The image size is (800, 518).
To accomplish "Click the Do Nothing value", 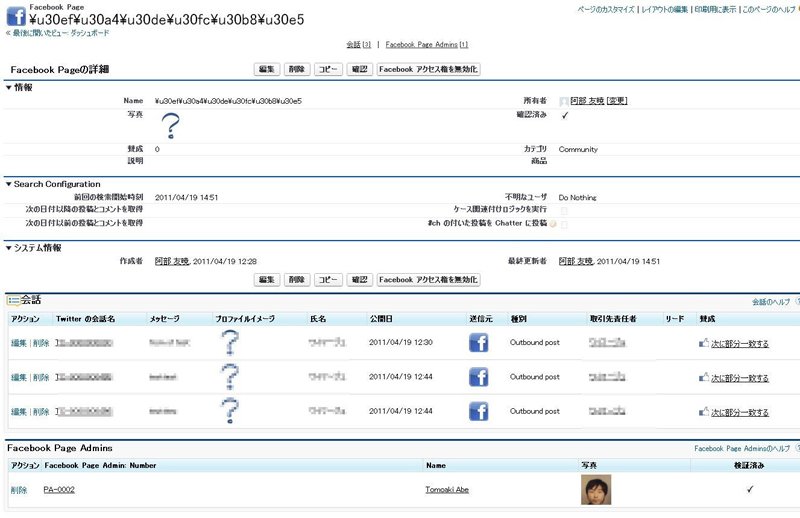I will (578, 198).
